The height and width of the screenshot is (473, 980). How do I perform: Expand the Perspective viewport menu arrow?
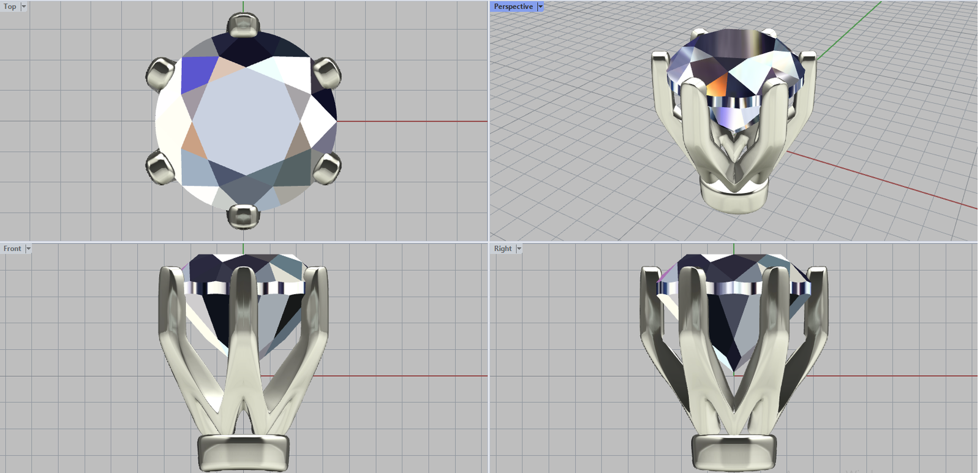[540, 7]
